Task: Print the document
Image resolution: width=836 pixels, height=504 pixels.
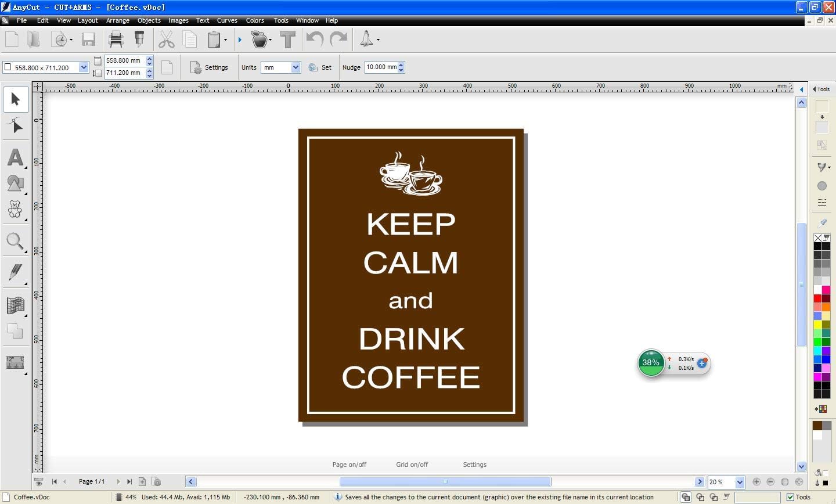Action: pos(116,39)
